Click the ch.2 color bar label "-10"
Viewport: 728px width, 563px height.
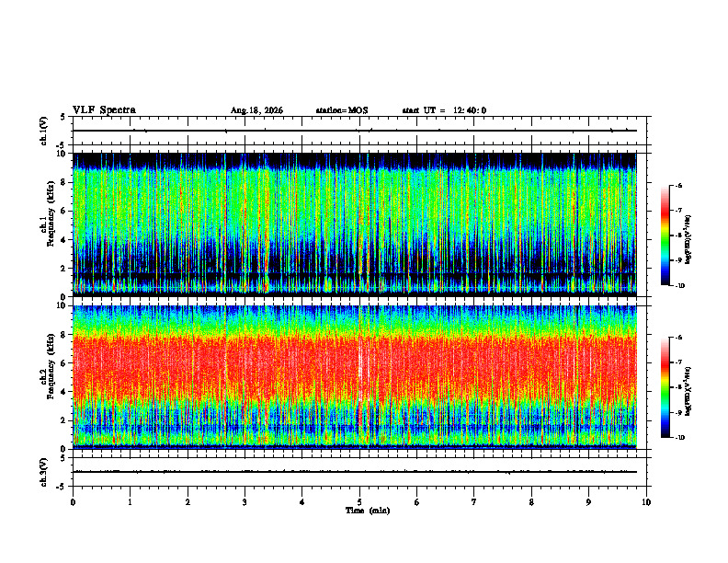click(x=679, y=438)
